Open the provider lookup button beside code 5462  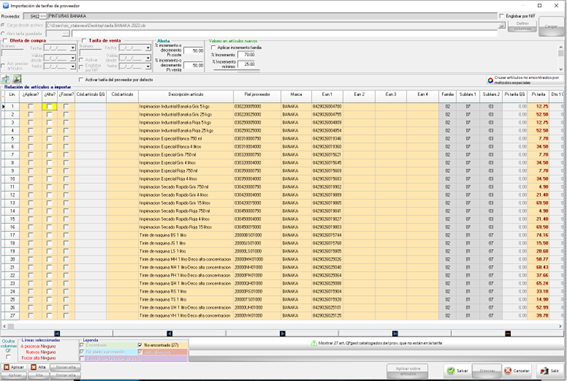click(44, 16)
